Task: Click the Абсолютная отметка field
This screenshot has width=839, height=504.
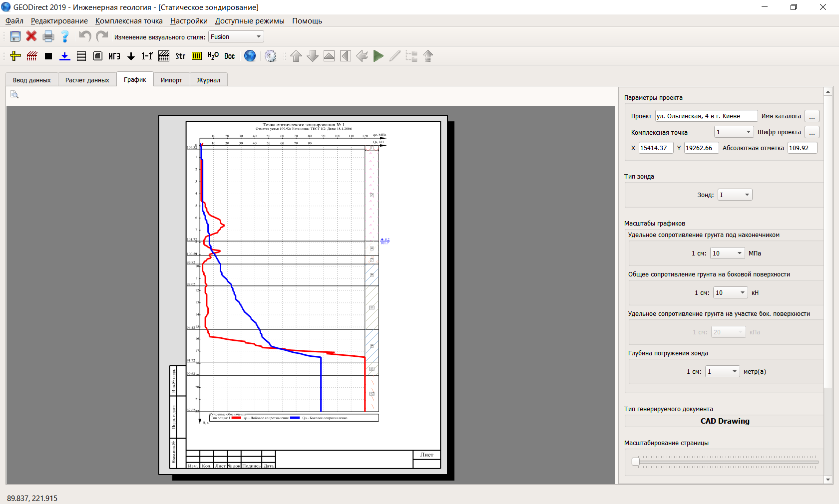Action: [x=802, y=148]
